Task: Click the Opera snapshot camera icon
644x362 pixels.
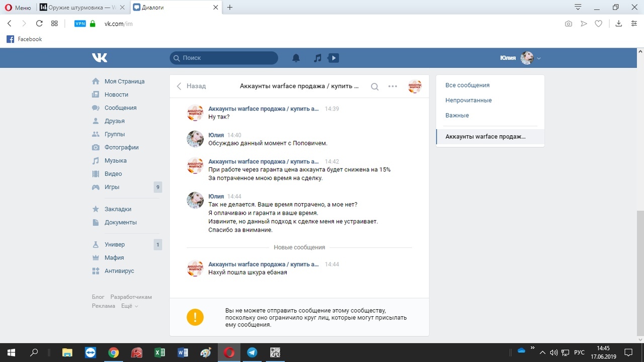Action: click(569, 24)
